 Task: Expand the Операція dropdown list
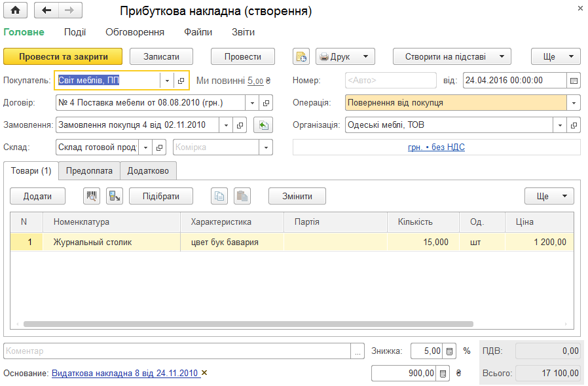click(574, 103)
